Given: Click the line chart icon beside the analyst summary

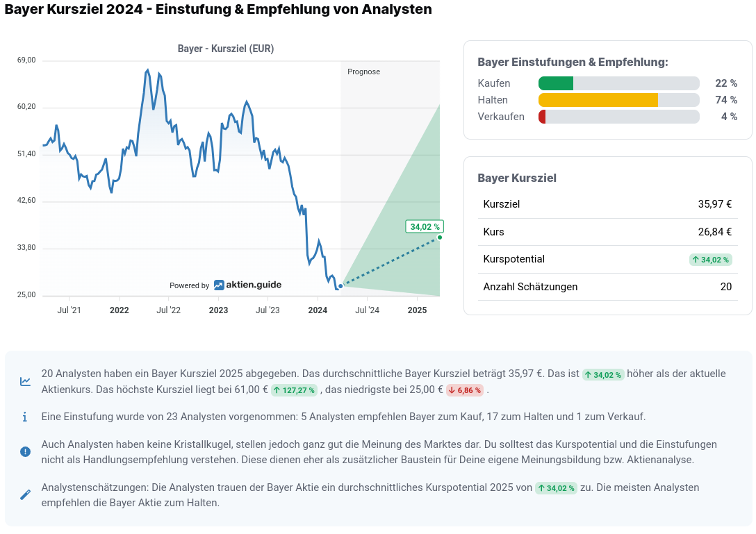Looking at the screenshot, I should coord(25,381).
